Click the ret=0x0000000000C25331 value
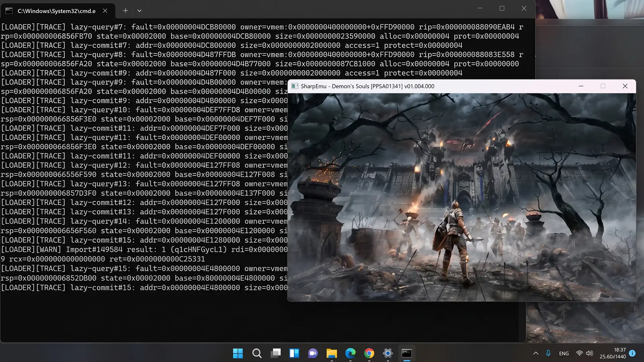This screenshot has height=362, width=644. tap(157, 259)
